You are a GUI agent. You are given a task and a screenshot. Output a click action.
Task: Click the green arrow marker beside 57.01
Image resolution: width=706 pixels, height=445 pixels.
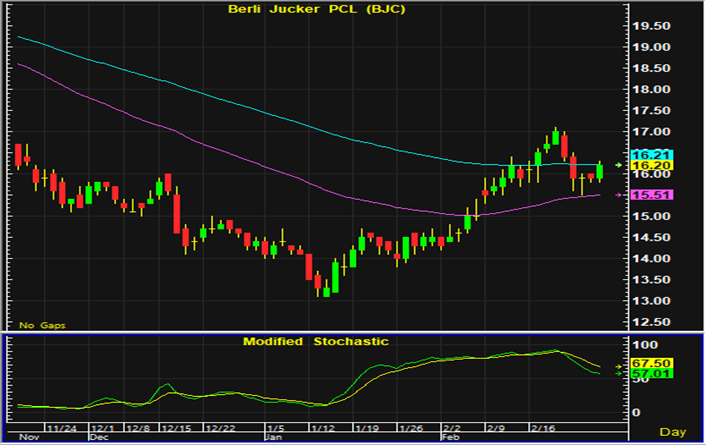(x=619, y=374)
